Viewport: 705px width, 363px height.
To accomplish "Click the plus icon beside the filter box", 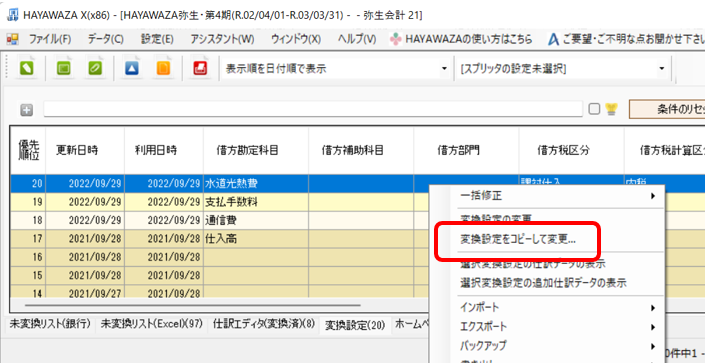I will point(27,110).
